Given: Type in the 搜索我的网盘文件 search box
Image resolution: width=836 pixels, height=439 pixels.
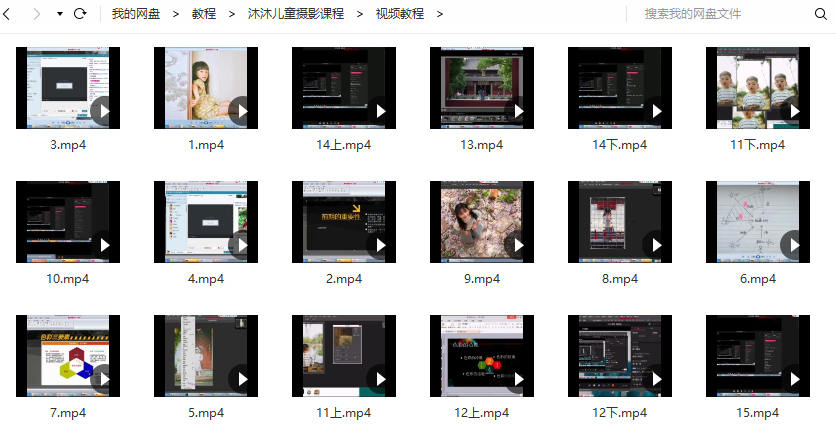Looking at the screenshot, I should [x=720, y=14].
